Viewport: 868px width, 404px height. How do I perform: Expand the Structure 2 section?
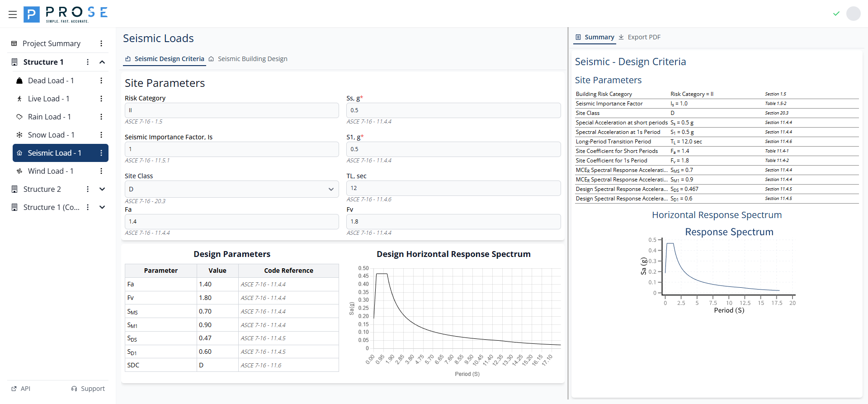102,189
